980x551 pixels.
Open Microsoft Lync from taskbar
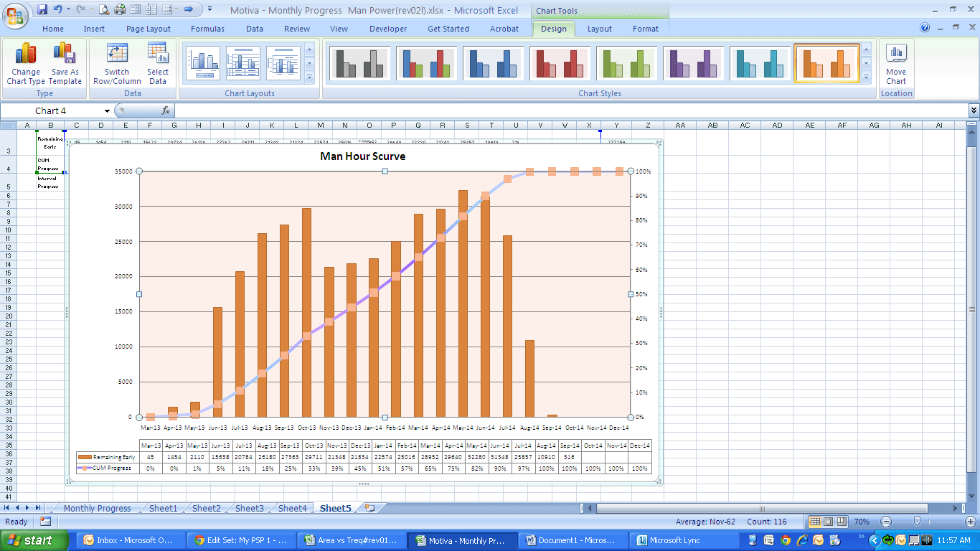[x=668, y=540]
